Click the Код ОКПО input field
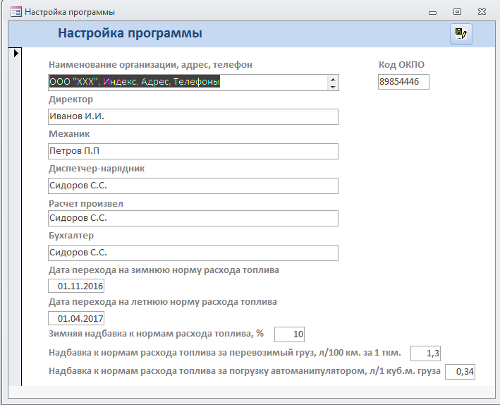 [x=404, y=82]
